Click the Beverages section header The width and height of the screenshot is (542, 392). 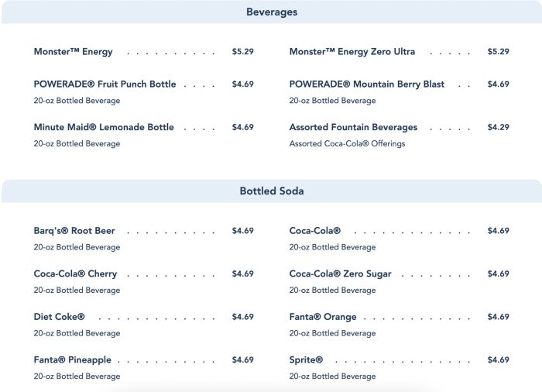[x=271, y=12]
